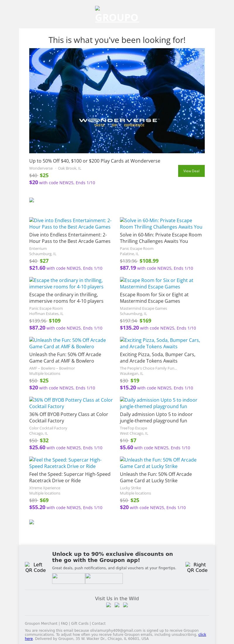The height and width of the screenshot is (644, 234).
Task: Click the left app store badge
Action: 68,578
